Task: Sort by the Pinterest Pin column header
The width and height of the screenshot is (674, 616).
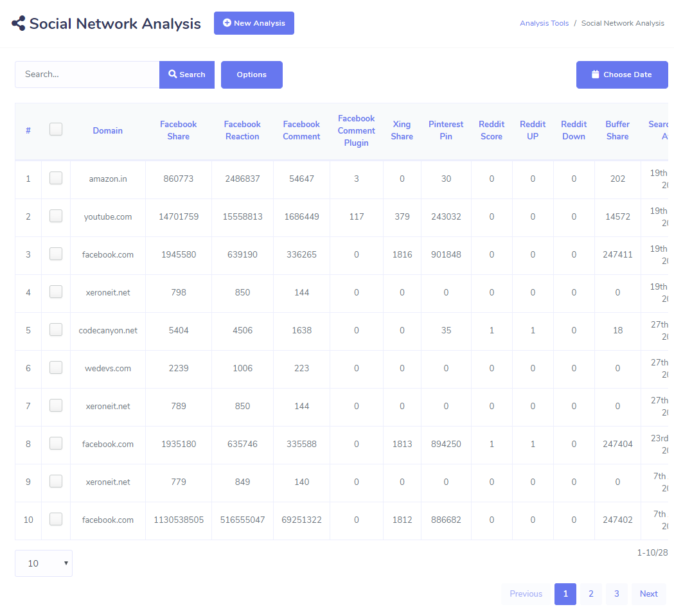Action: pyautogui.click(x=446, y=130)
